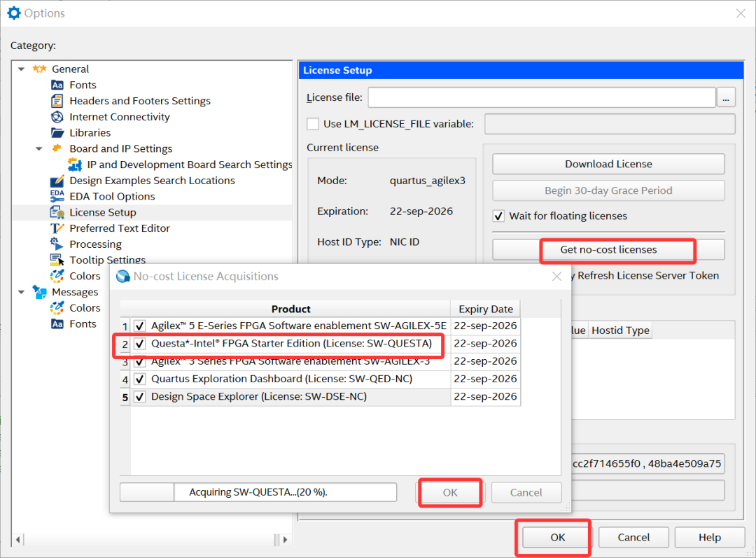
Task: Click the Download License button
Action: pyautogui.click(x=608, y=164)
